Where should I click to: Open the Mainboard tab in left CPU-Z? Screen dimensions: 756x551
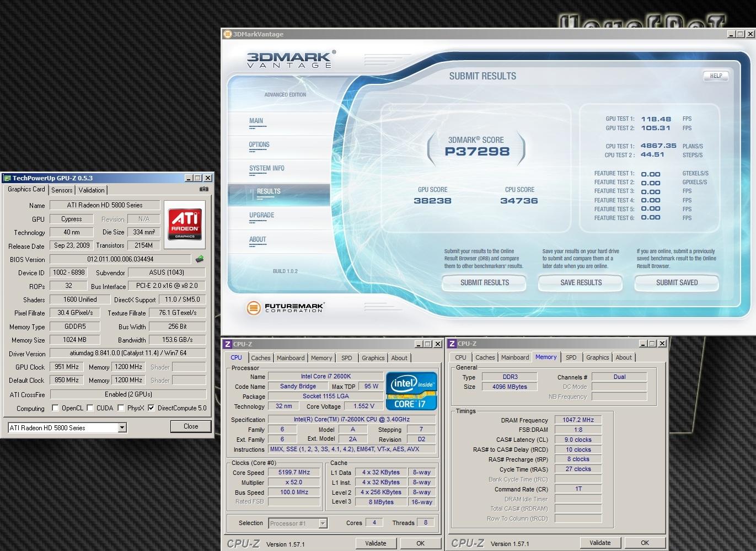(291, 358)
